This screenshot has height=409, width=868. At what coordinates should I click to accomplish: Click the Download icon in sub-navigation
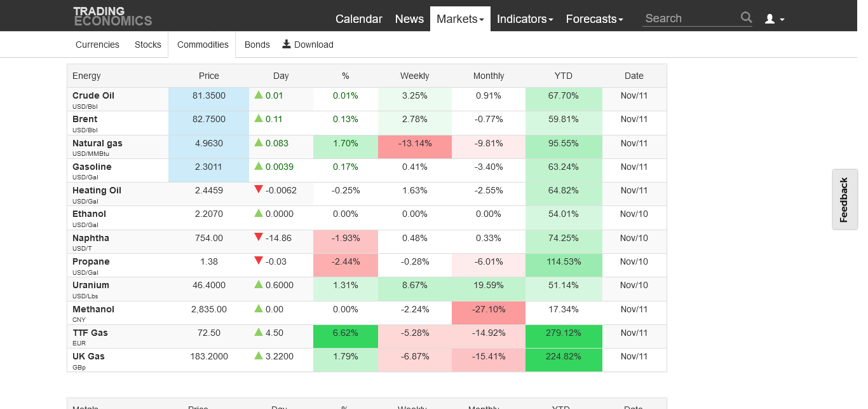click(x=287, y=44)
